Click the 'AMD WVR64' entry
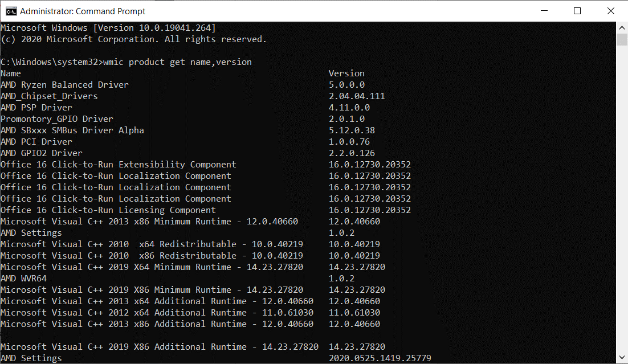 (x=23, y=279)
